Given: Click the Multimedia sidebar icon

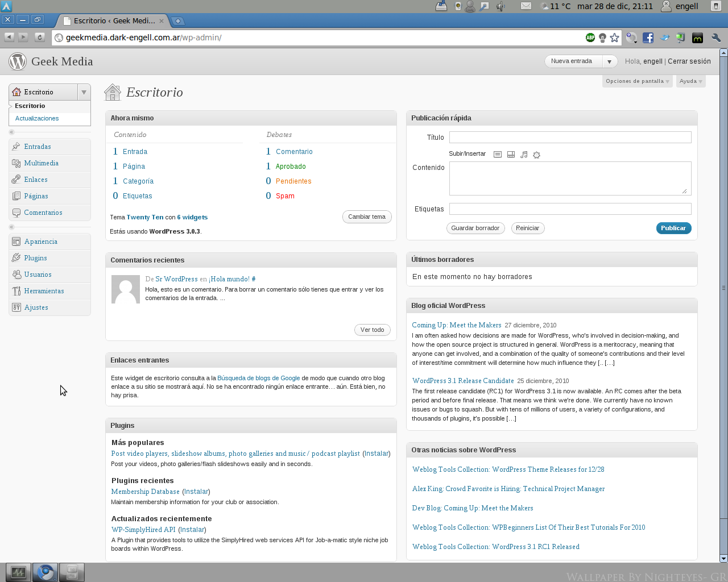Looking at the screenshot, I should click(x=16, y=163).
